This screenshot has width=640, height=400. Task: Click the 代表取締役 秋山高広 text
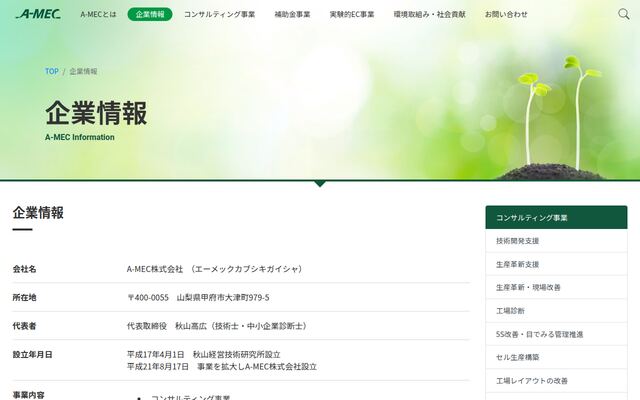[x=218, y=326]
